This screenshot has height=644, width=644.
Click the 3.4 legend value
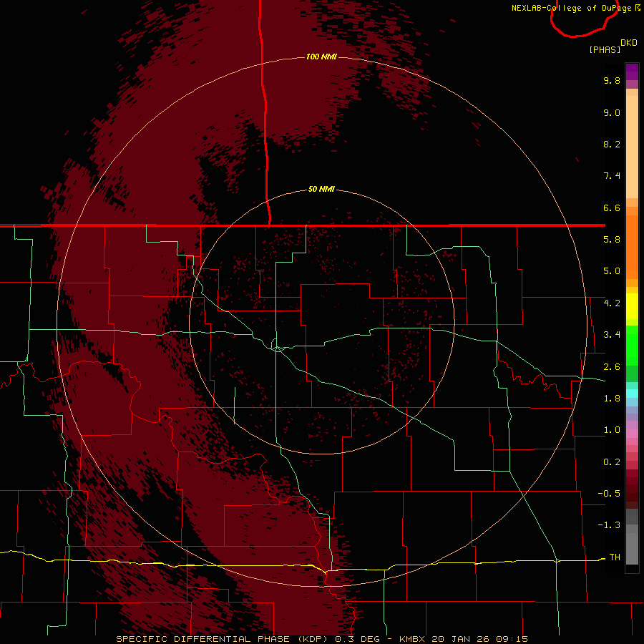tap(612, 335)
